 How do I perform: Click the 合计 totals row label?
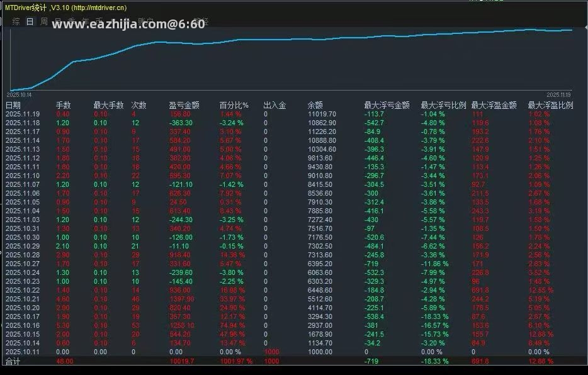click(13, 361)
